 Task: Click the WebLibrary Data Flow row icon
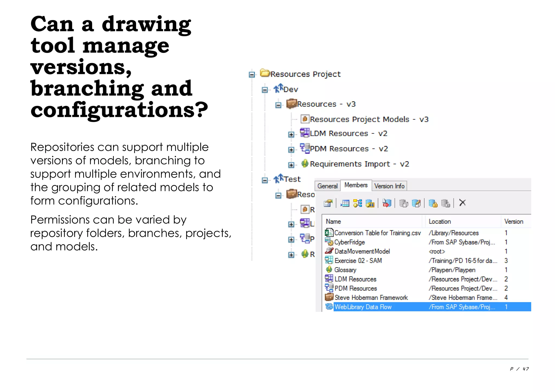pyautogui.click(x=329, y=306)
